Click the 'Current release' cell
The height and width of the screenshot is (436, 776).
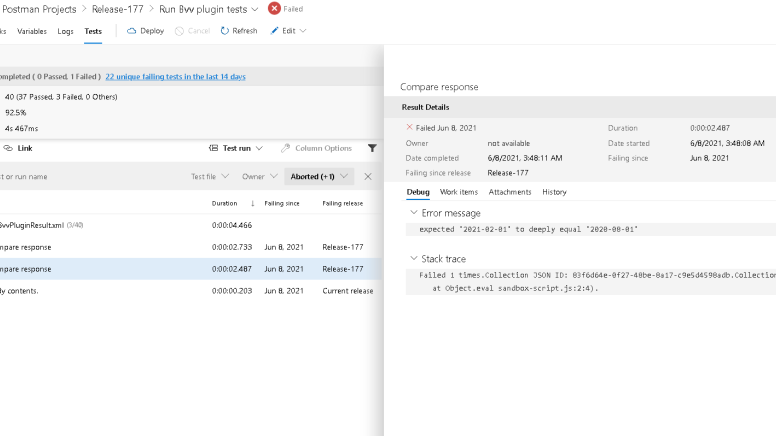(x=348, y=291)
